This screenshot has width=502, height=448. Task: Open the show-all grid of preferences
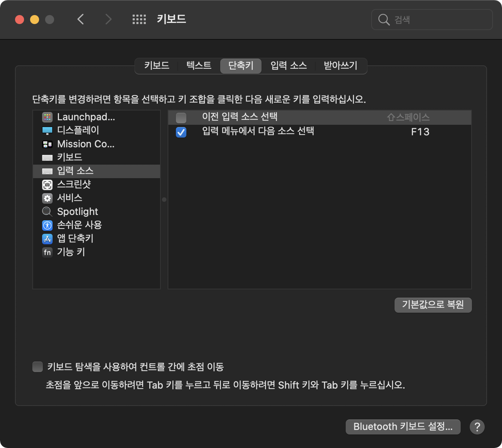tap(139, 19)
